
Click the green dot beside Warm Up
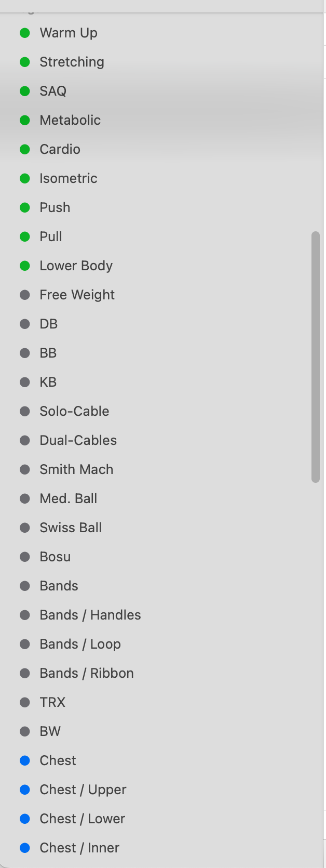[x=24, y=33]
